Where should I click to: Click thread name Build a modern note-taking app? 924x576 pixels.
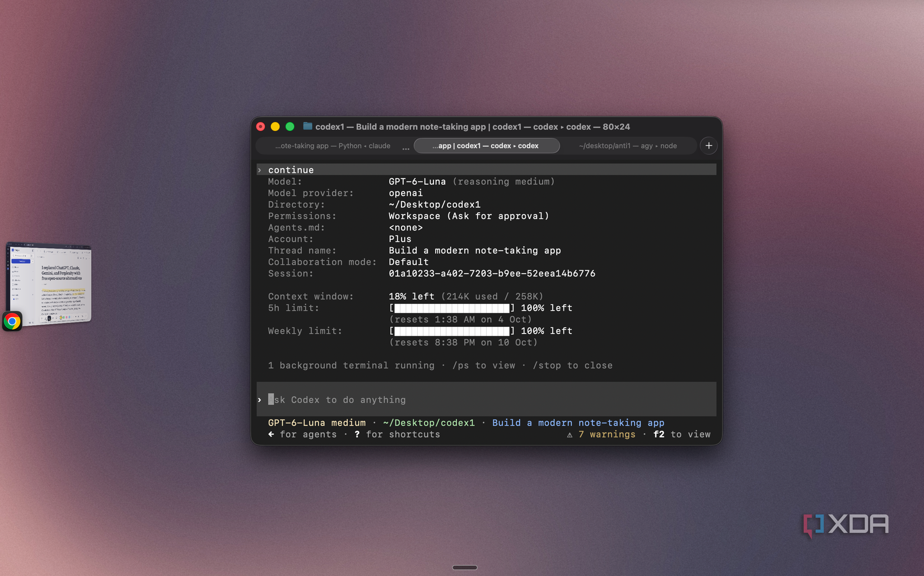pyautogui.click(x=475, y=251)
